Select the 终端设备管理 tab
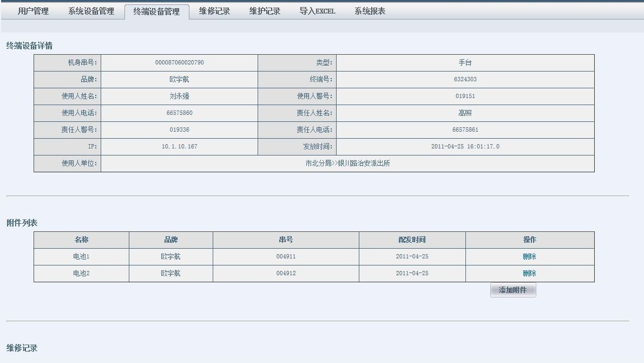Viewport: 644px width, 363px height. coord(156,12)
